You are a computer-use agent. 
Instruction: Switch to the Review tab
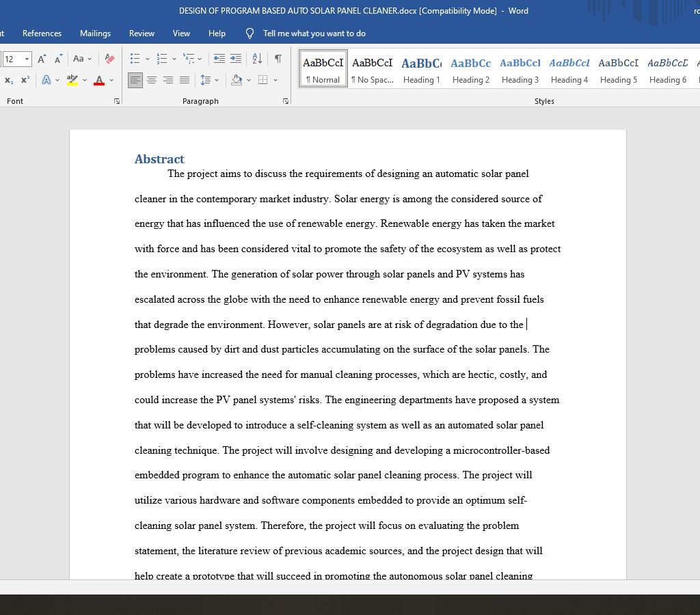pos(142,33)
